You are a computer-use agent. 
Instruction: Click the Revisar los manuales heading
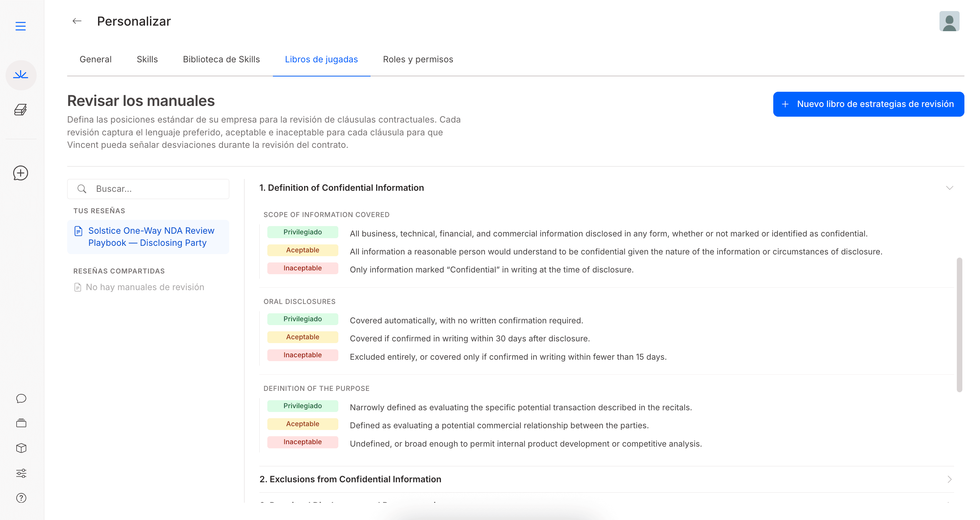[141, 101]
